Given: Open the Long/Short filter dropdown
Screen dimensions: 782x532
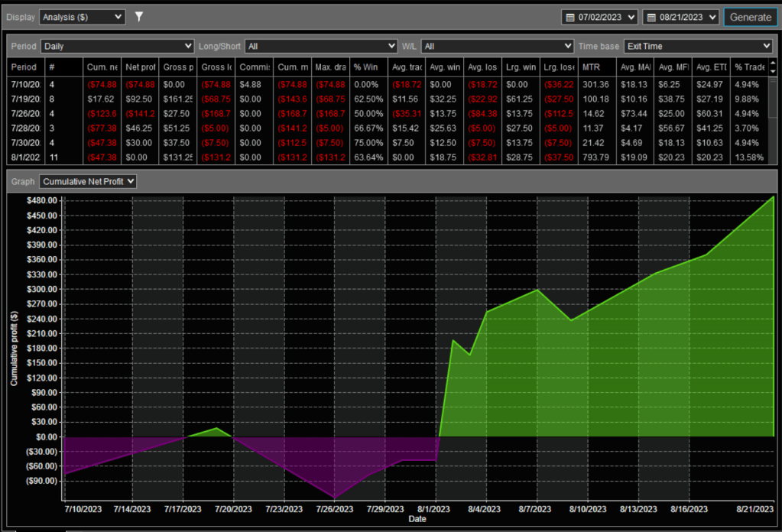Looking at the screenshot, I should click(321, 46).
